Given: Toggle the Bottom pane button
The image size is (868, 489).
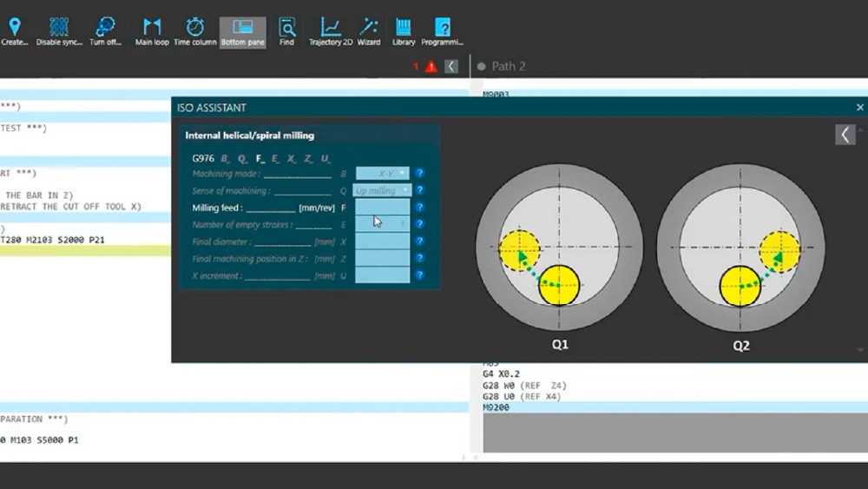Looking at the screenshot, I should tap(243, 30).
